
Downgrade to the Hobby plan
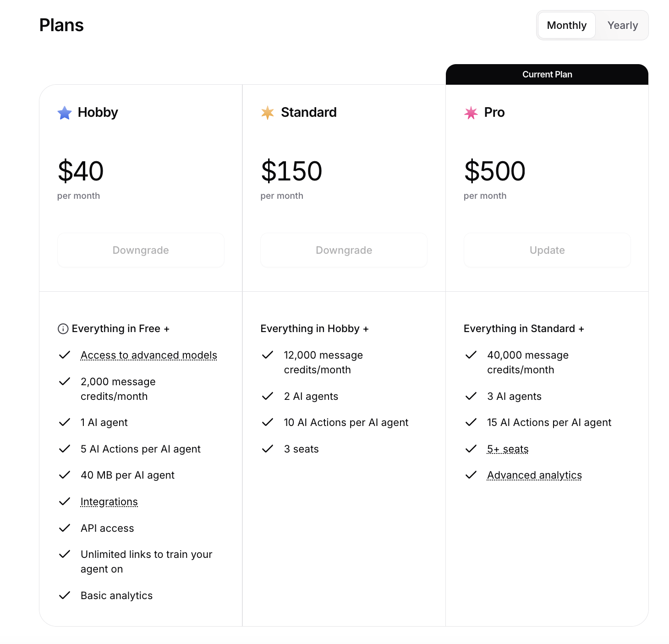point(140,250)
